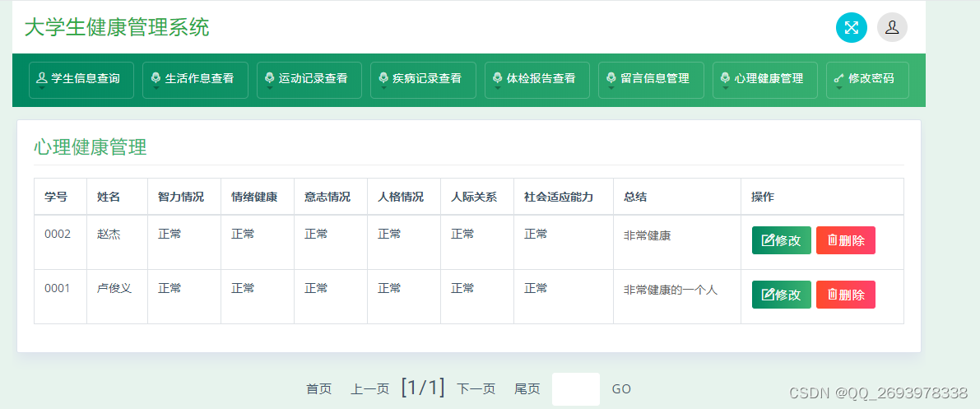Click the 大学生健康管理系统 title
This screenshot has height=409, width=980.
[117, 27]
